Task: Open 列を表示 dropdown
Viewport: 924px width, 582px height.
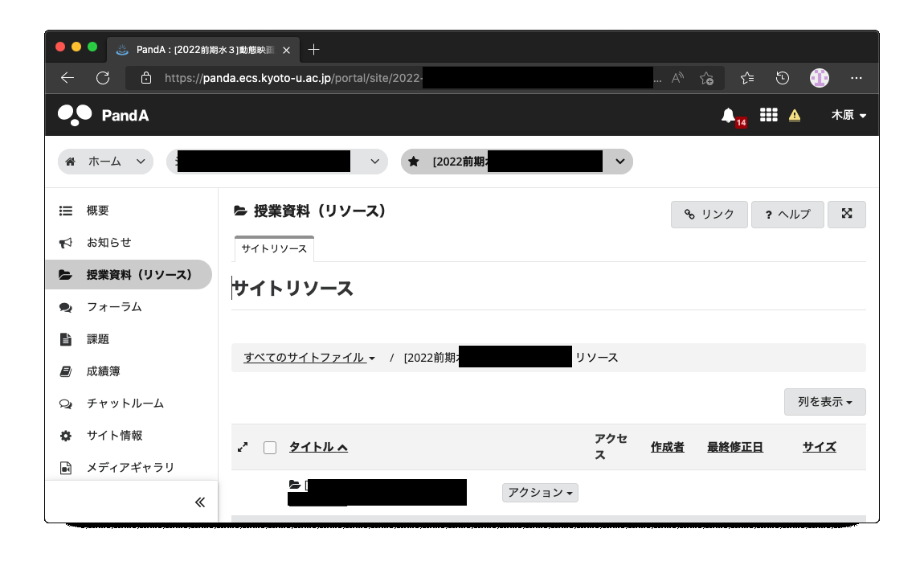Action: pyautogui.click(x=825, y=402)
